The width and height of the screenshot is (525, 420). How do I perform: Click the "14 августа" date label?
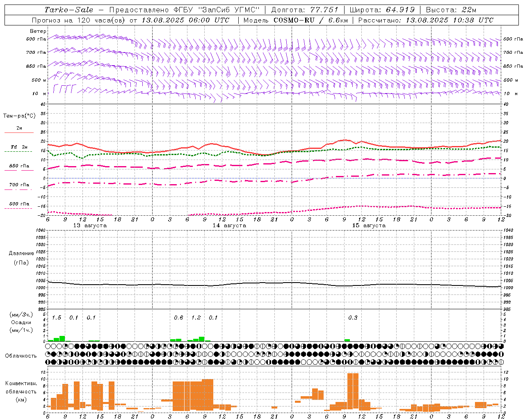click(x=229, y=226)
